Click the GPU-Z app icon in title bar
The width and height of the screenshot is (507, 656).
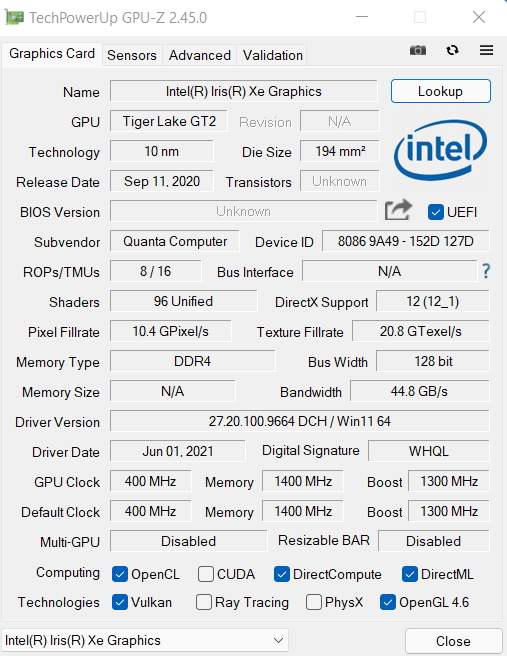(x=14, y=18)
